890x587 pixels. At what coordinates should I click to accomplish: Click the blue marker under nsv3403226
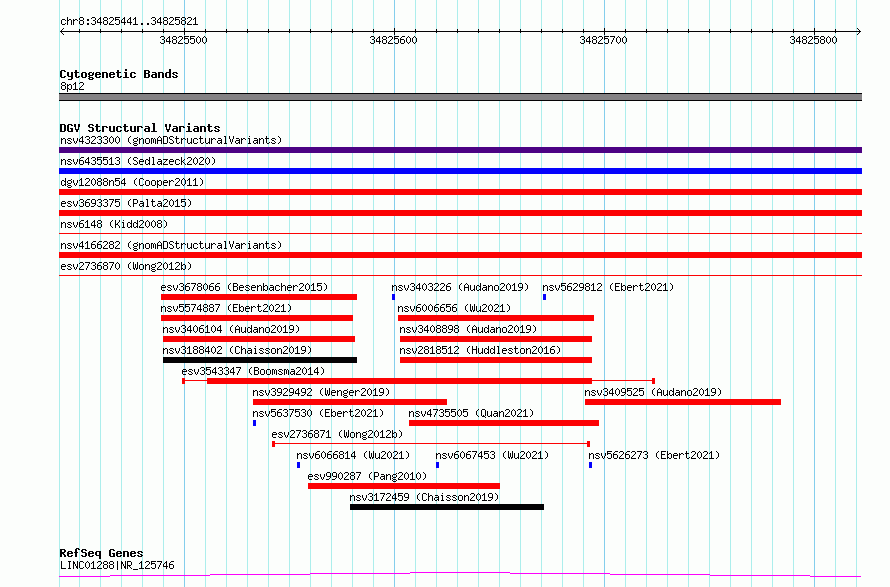[x=393, y=297]
